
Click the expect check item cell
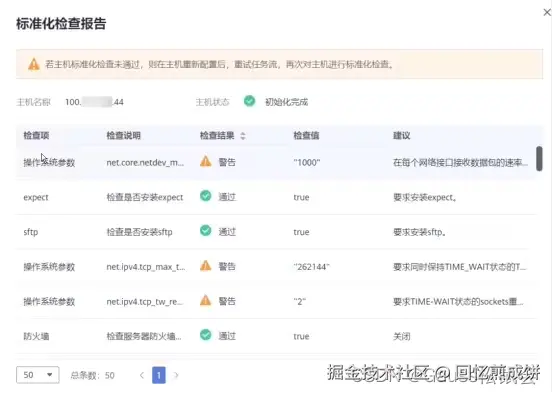[x=36, y=198]
